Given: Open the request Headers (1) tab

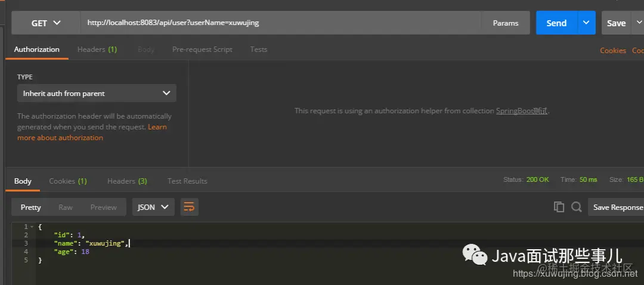Looking at the screenshot, I should pos(97,49).
